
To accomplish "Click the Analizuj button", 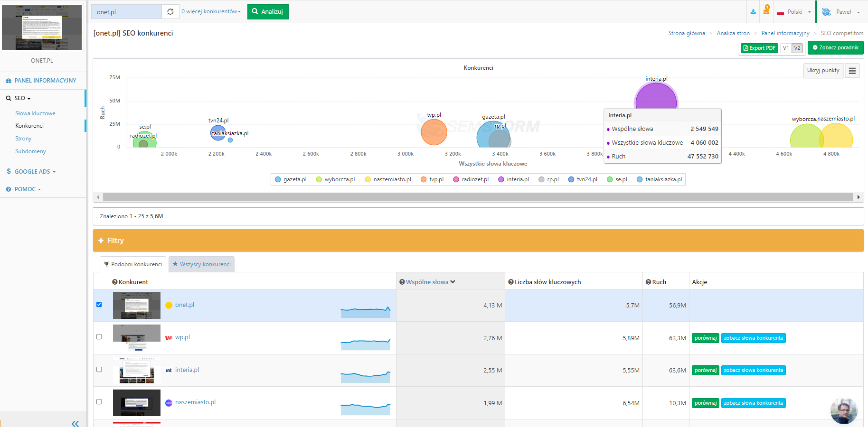I will [268, 12].
